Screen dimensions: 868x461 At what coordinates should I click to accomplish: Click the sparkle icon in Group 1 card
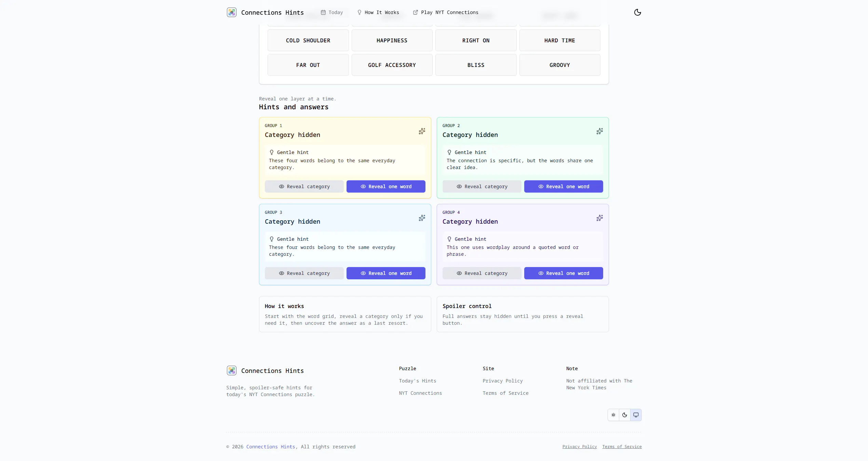(x=422, y=131)
